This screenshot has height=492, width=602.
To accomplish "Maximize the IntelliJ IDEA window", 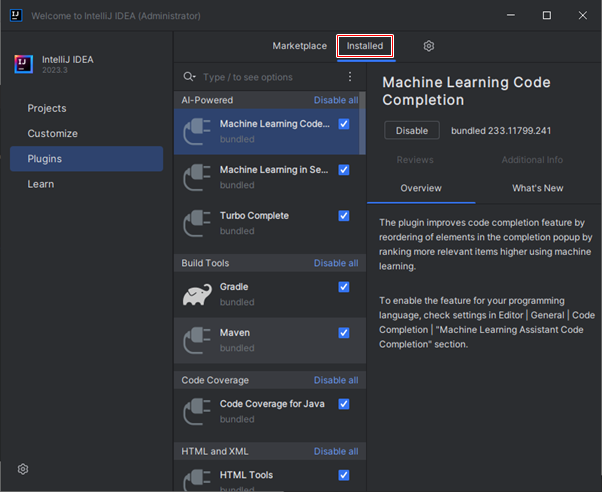I will pyautogui.click(x=547, y=15).
